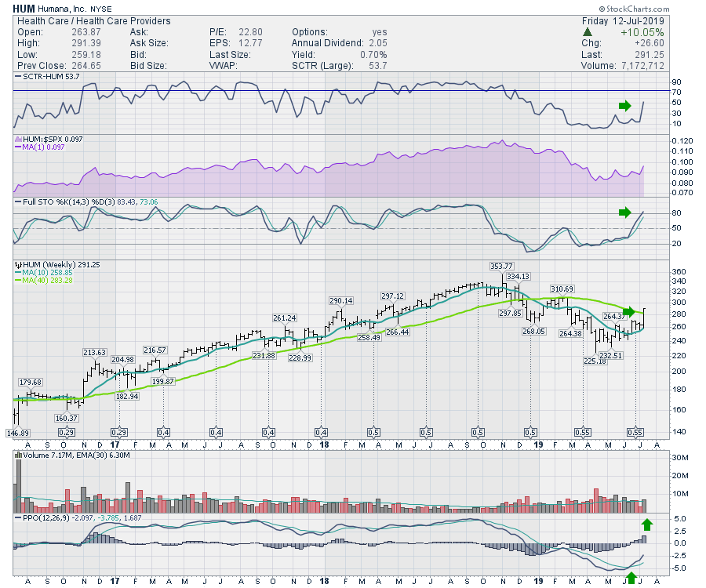The height and width of the screenshot is (588, 706).
Task: Click the 204.98 price label
Action: [123, 359]
